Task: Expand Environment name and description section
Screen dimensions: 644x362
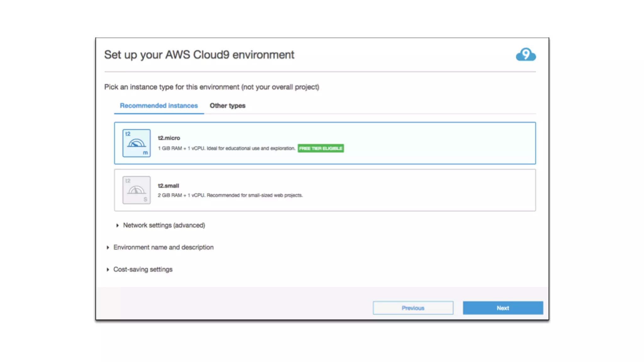Action: click(x=163, y=247)
